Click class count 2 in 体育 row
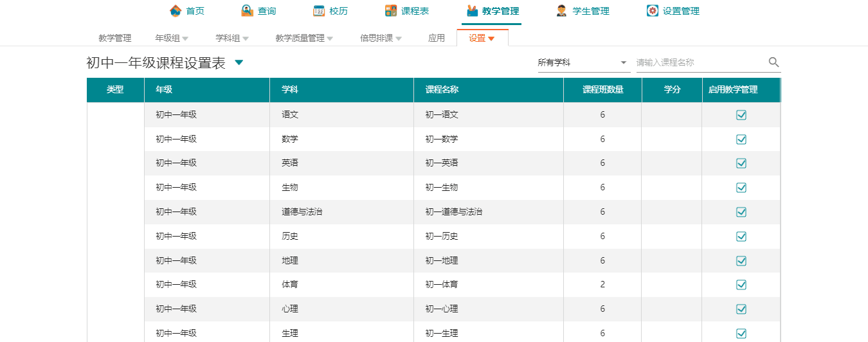The width and height of the screenshot is (868, 342). (x=602, y=285)
